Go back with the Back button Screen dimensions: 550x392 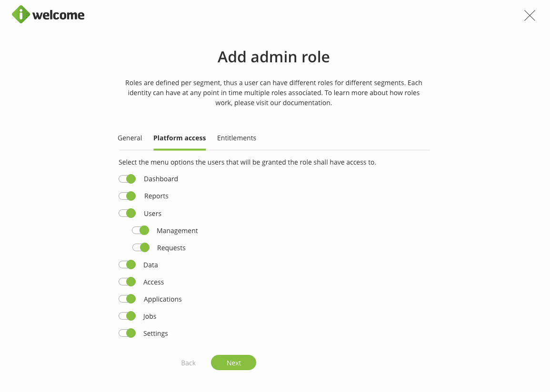(x=188, y=363)
